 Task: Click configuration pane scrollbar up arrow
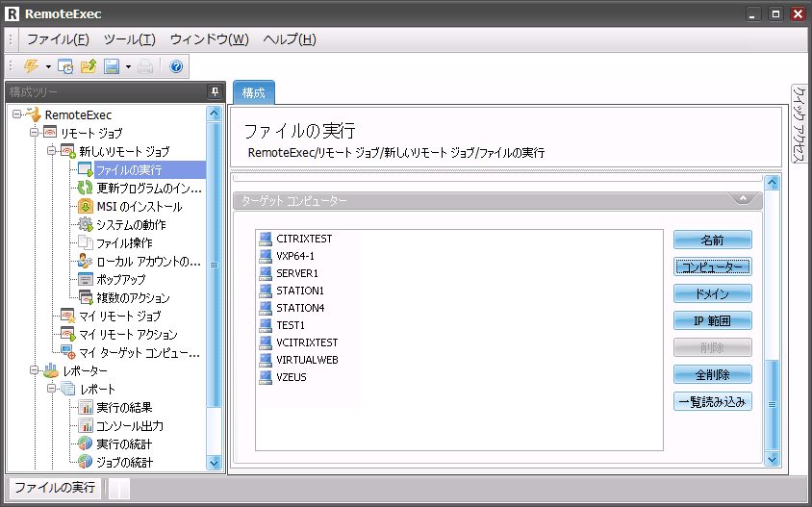(x=773, y=183)
